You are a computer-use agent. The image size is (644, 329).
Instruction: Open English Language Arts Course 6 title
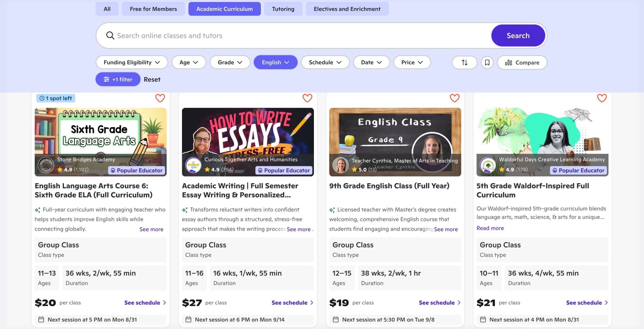pos(94,190)
